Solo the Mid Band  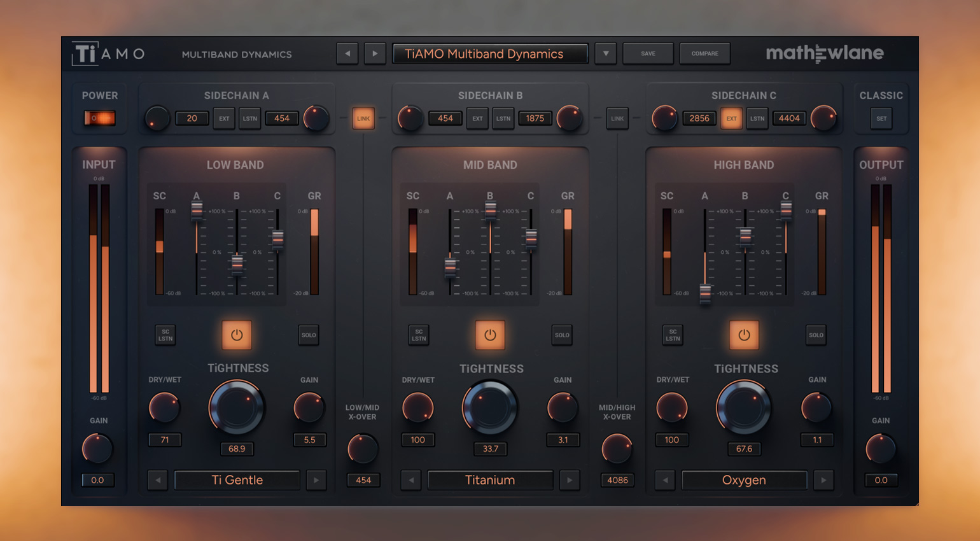click(x=562, y=335)
